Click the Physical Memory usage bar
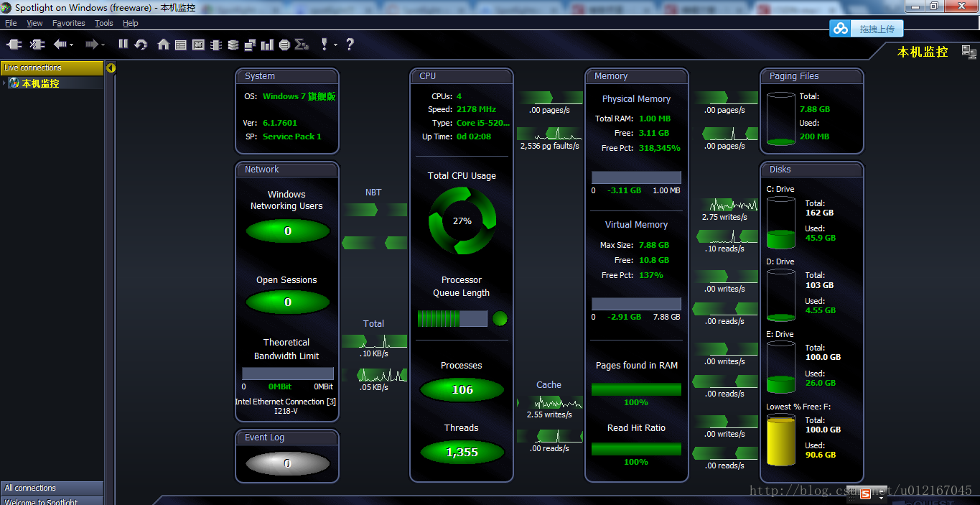Image resolution: width=980 pixels, height=505 pixels. (636, 177)
